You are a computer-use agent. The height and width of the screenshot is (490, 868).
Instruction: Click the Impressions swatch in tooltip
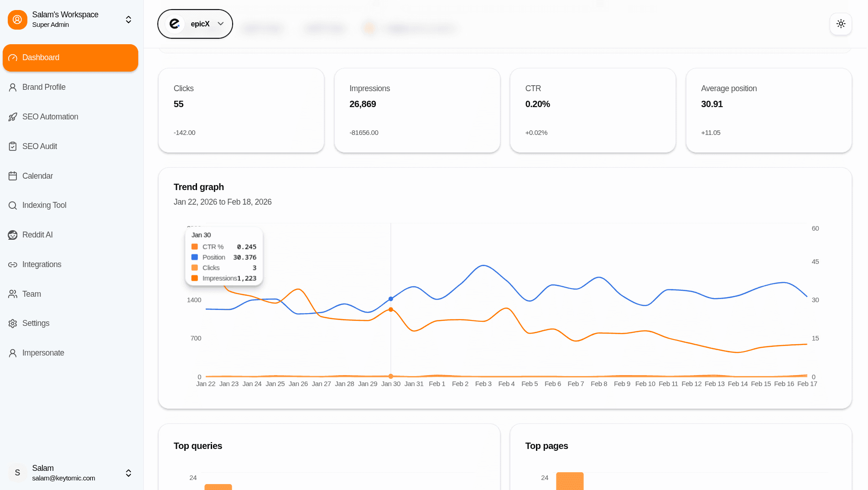(195, 278)
